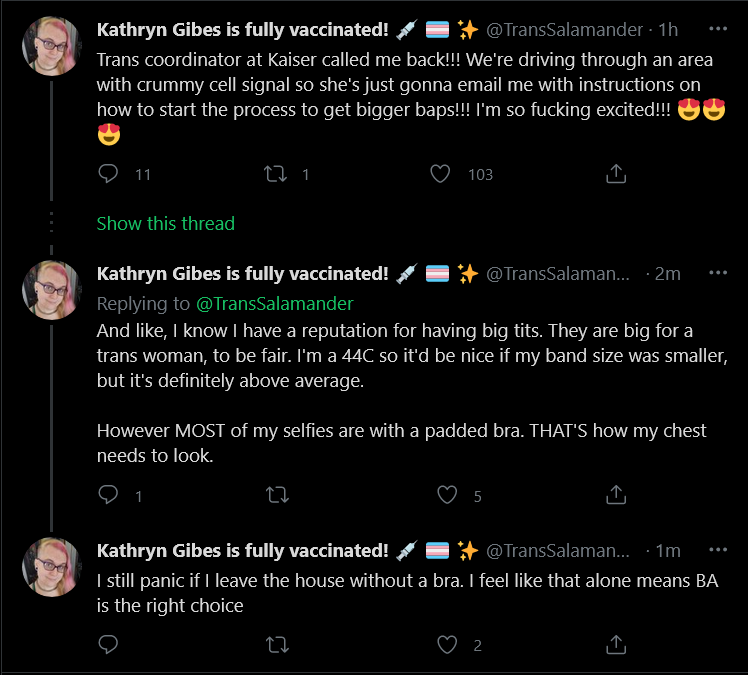Reply to the tweet about BA choice
748x675 pixels.
tap(108, 644)
